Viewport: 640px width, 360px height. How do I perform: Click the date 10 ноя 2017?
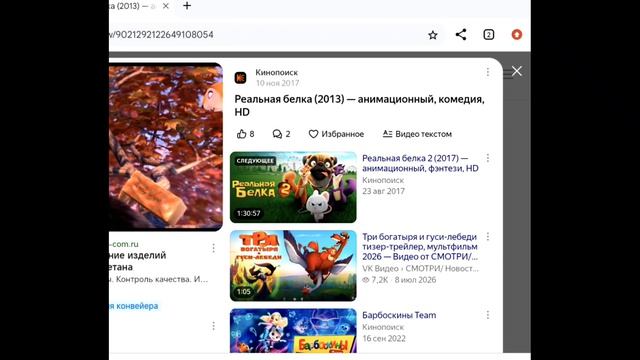click(278, 83)
